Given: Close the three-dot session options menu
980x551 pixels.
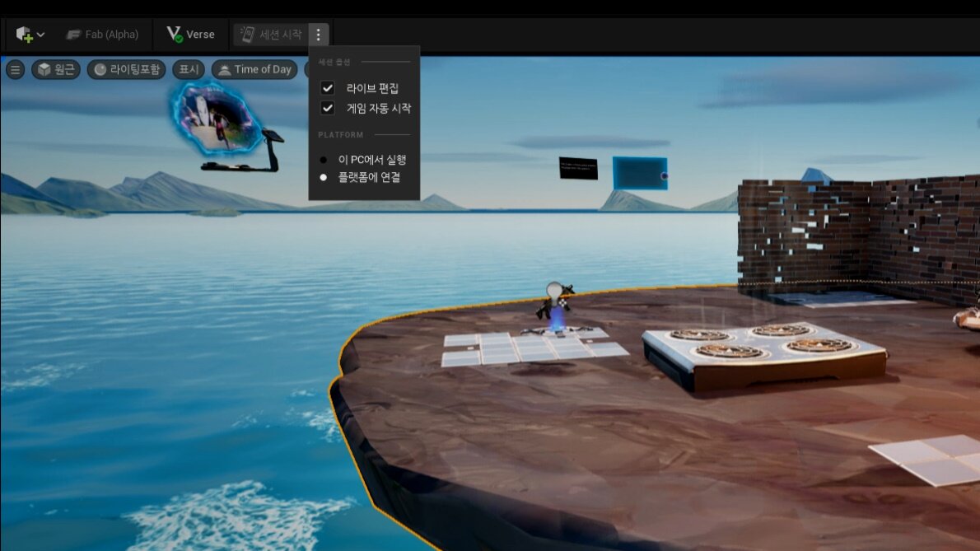Looking at the screenshot, I should pyautogui.click(x=319, y=35).
